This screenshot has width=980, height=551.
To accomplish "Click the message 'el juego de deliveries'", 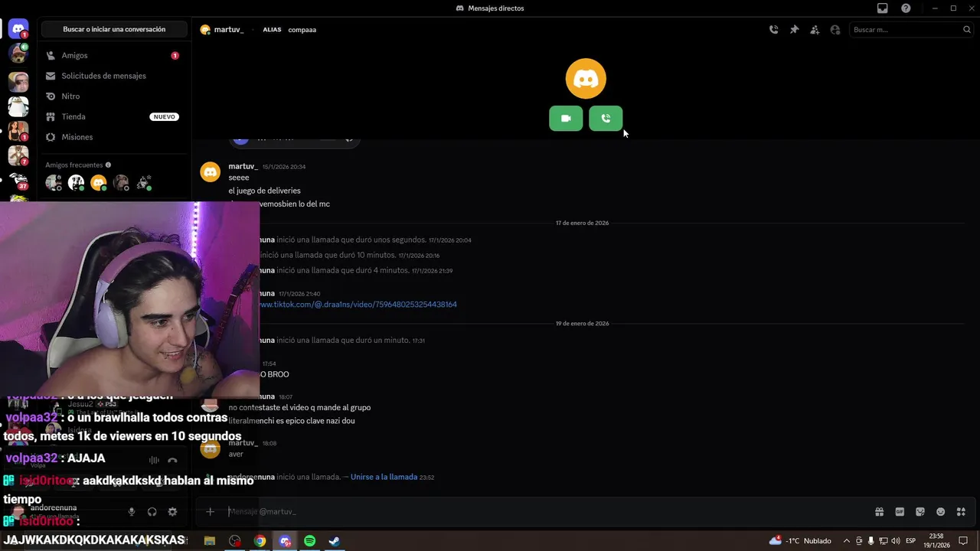I will click(264, 191).
